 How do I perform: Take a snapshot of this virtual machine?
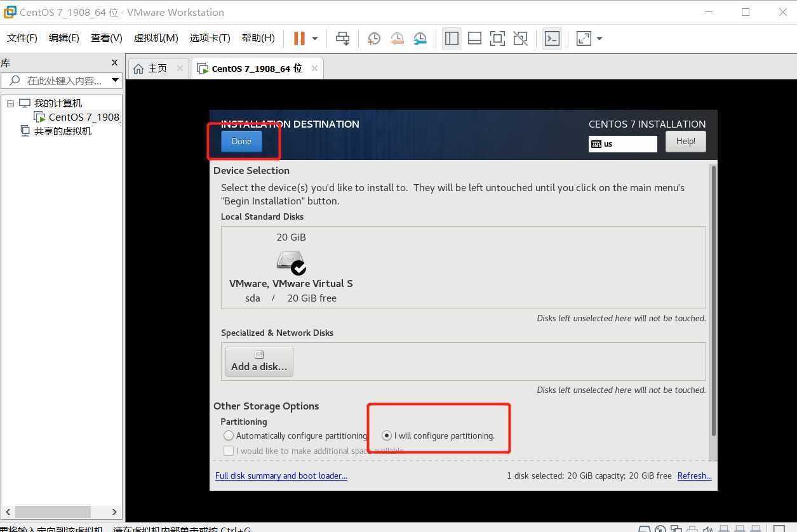pos(374,38)
